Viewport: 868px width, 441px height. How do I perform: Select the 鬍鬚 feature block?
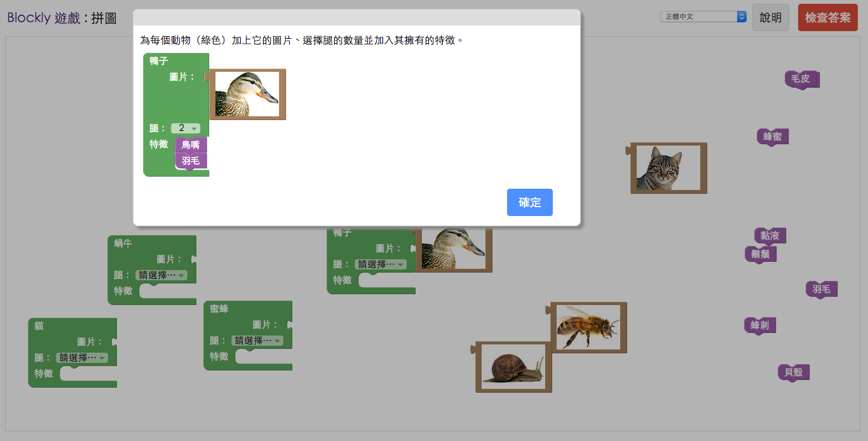(761, 254)
